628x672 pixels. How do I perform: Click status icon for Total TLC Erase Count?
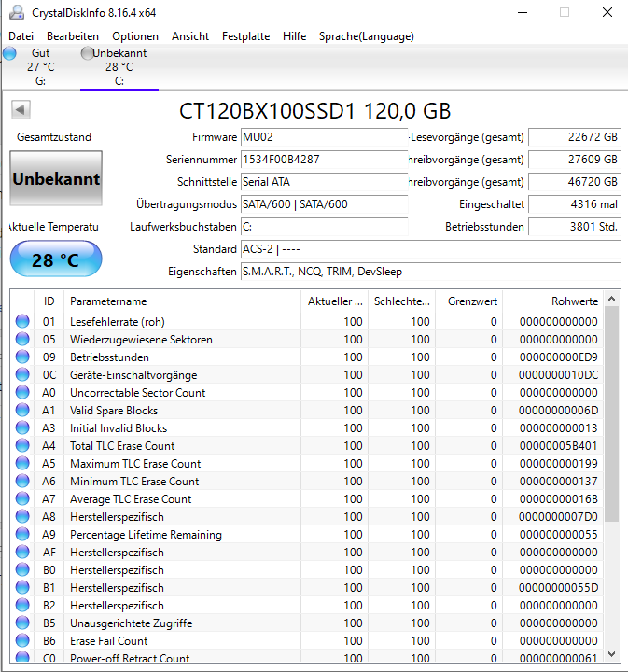pyautogui.click(x=22, y=446)
